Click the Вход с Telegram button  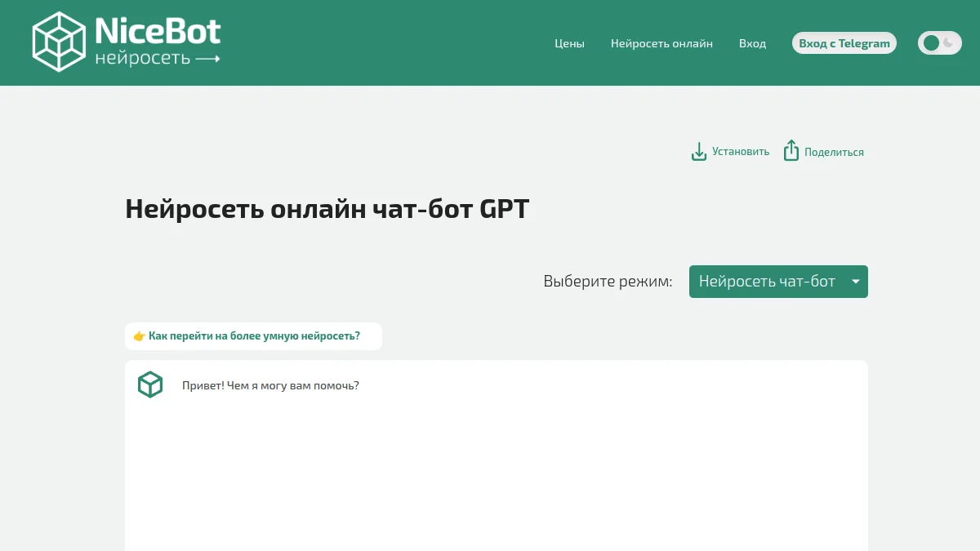(844, 43)
